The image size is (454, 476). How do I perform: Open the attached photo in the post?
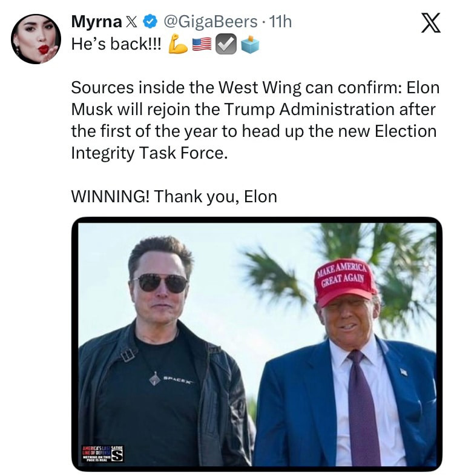click(x=257, y=343)
